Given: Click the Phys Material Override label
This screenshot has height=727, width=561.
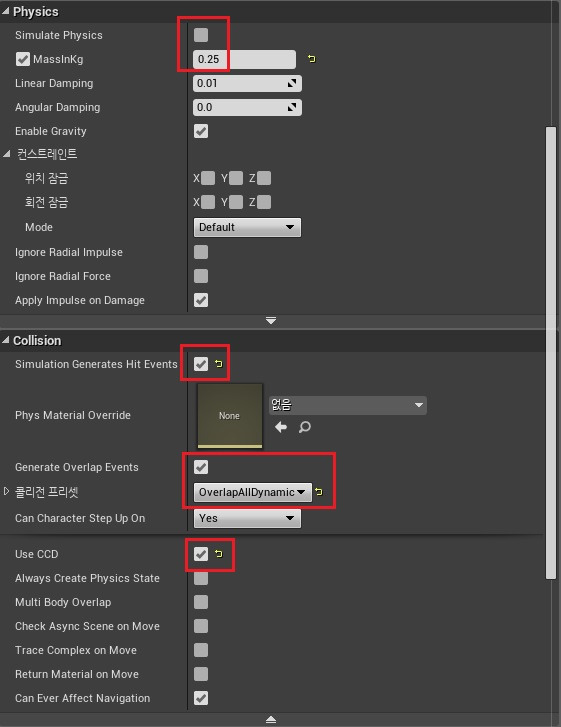Looking at the screenshot, I should pos(73,415).
